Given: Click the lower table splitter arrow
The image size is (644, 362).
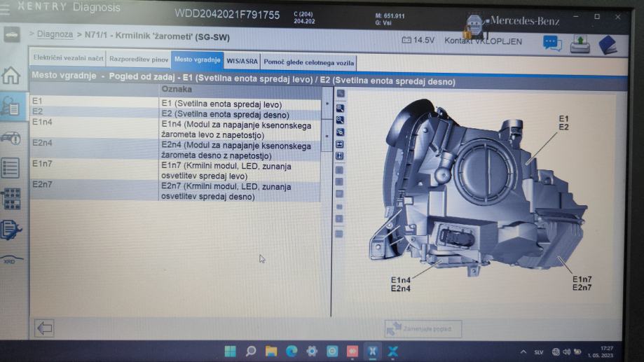Looking at the screenshot, I should 327,136.
